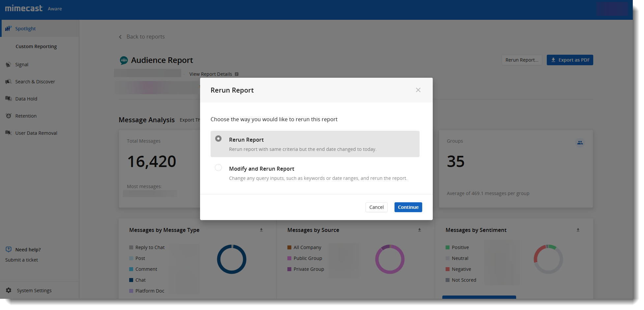
Task: Expand View Report Details
Action: tap(213, 74)
